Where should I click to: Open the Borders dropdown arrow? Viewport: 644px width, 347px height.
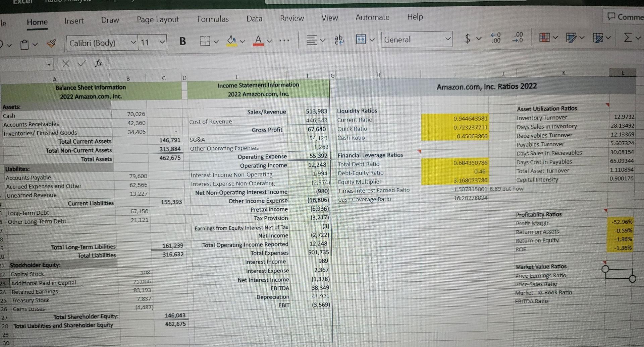coord(216,42)
